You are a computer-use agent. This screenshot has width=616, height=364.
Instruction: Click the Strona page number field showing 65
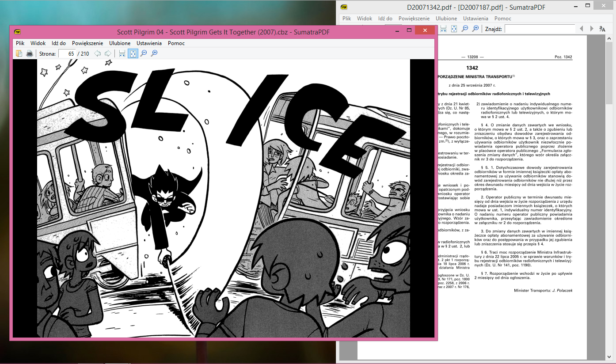67,53
